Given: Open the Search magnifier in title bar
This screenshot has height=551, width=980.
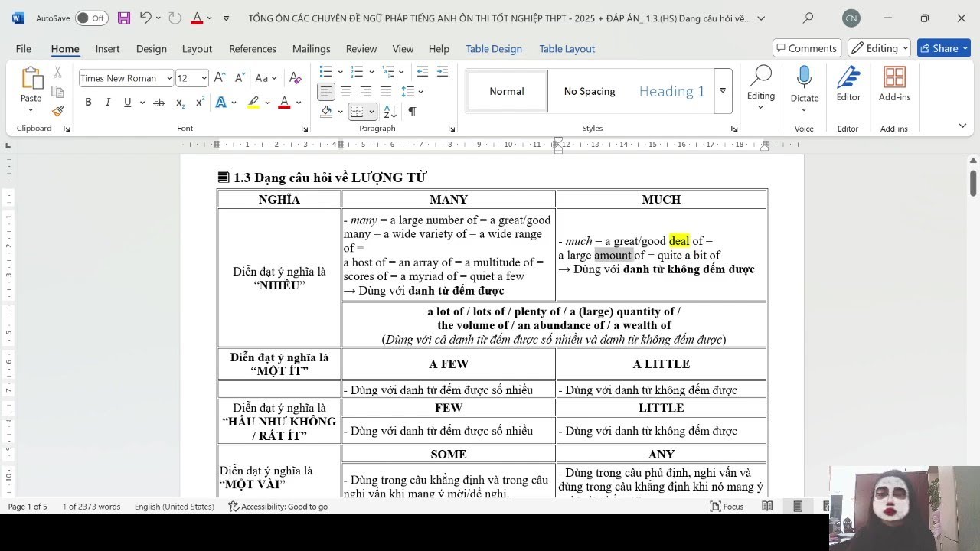Looking at the screenshot, I should click(808, 18).
